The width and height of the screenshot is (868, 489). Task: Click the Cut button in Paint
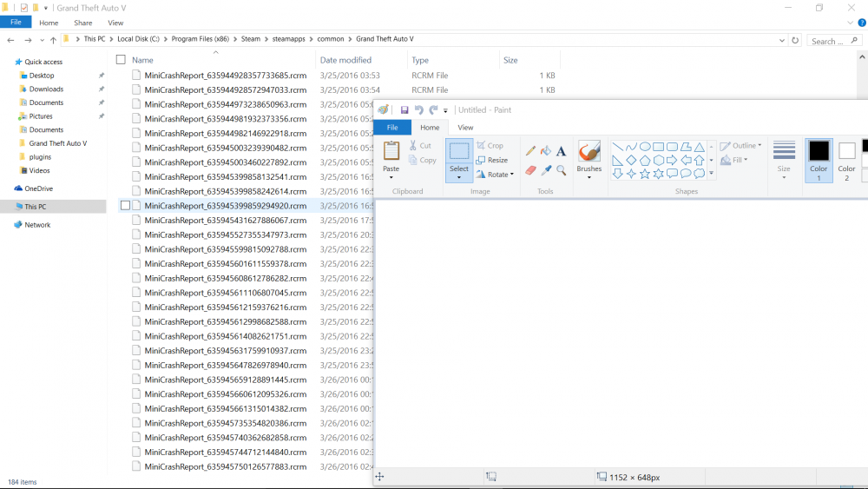[419, 146]
